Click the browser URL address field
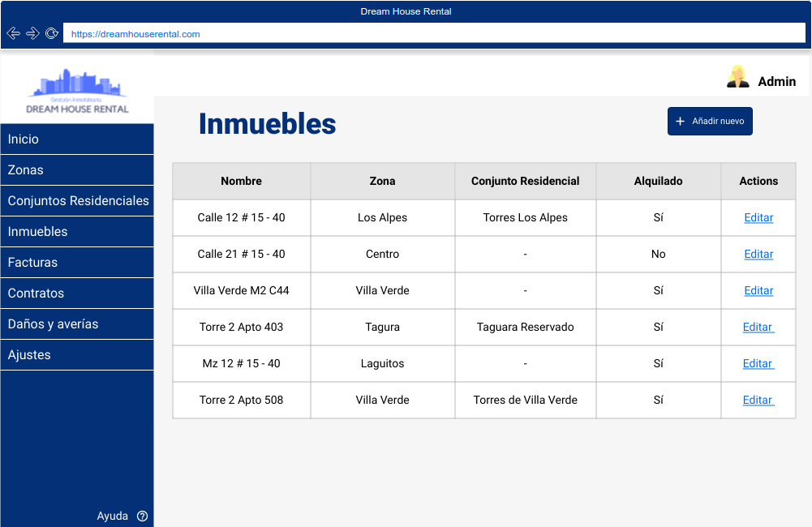The width and height of the screenshot is (812, 527). click(433, 34)
